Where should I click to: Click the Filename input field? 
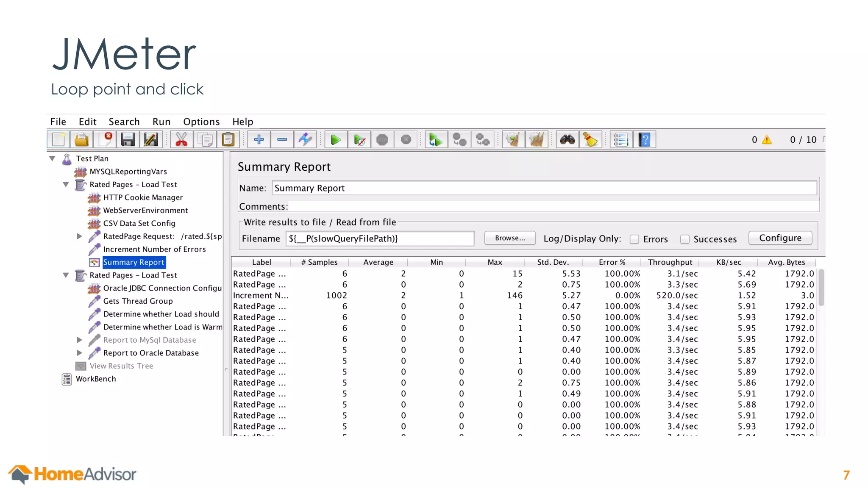click(380, 238)
